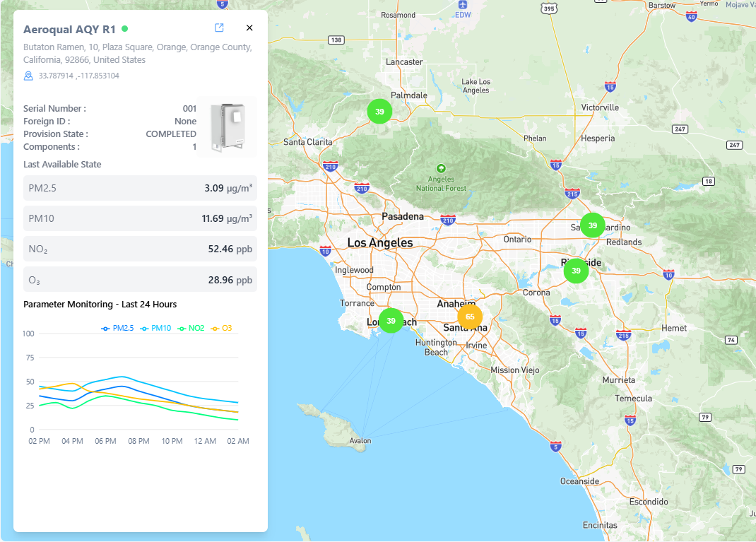Select the 39 marker at Long Beach
Image resolution: width=756 pixels, height=542 pixels.
391,321
